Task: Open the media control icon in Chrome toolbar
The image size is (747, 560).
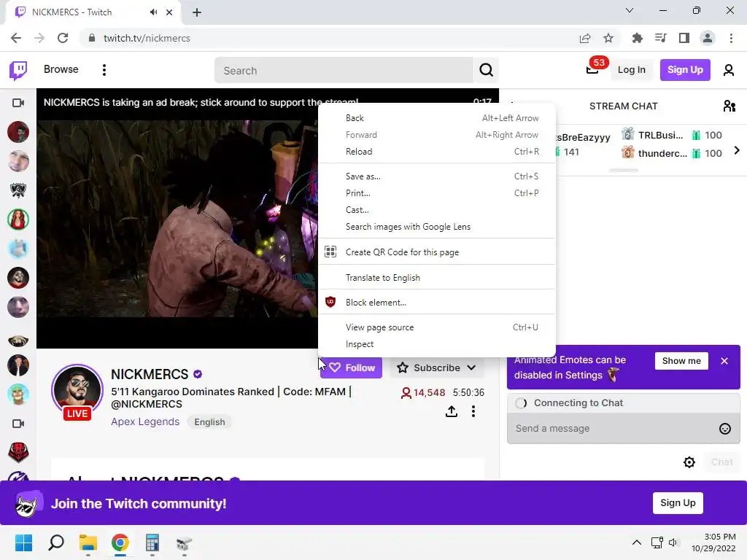Action: (661, 38)
